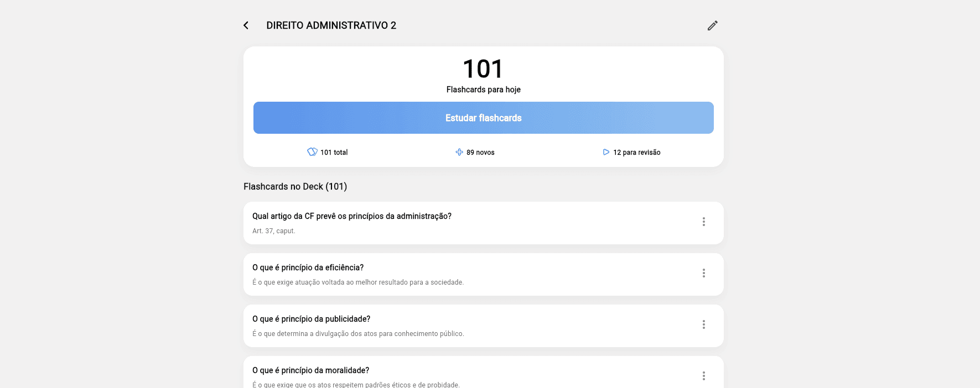Viewport: 980px width, 388px height.
Task: Select '12 para revisão' stat text
Action: (x=637, y=153)
